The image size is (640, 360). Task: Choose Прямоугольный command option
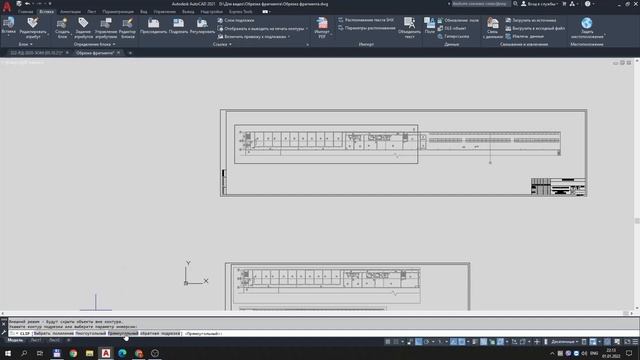(123, 333)
